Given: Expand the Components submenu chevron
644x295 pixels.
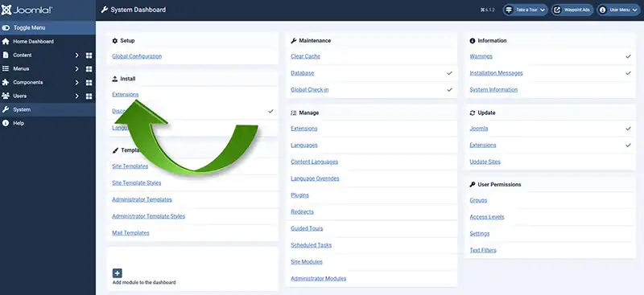Looking at the screenshot, I should 76,83.
